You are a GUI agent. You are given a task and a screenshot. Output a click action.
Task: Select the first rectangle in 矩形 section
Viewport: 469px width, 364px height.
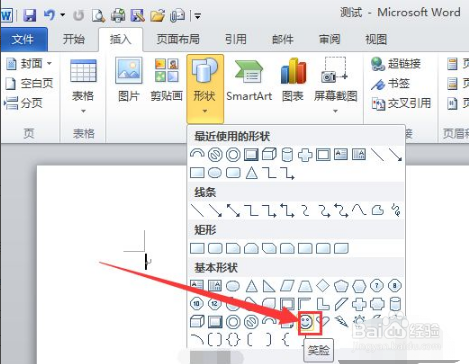coord(197,248)
